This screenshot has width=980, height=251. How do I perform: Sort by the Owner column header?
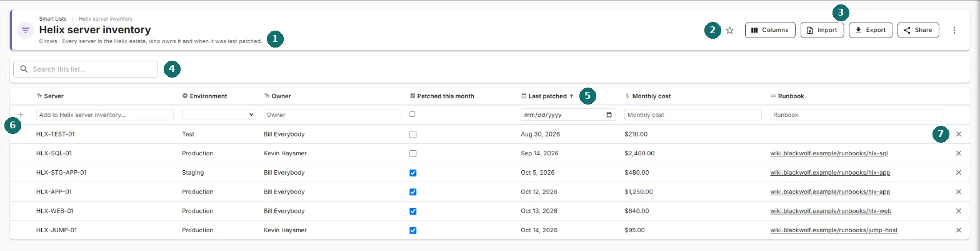[x=277, y=96]
